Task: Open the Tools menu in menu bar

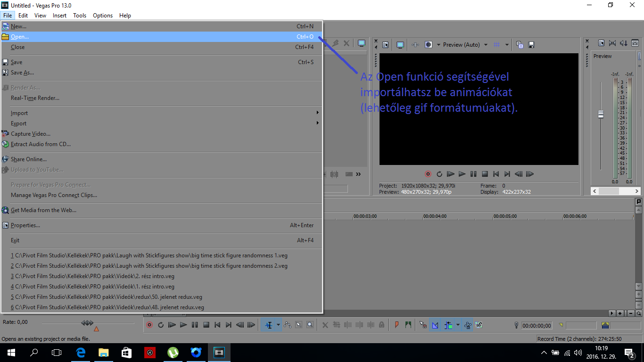Action: pos(80,16)
